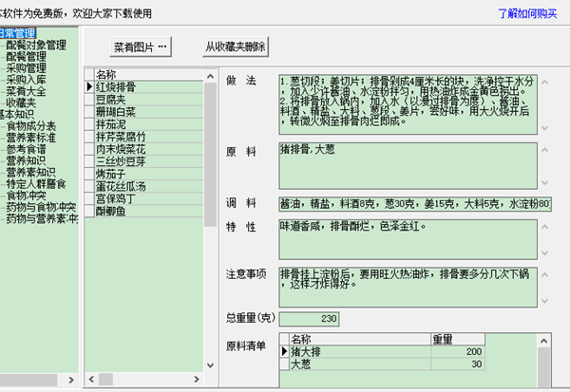Click 做法 field scroll down arrow

[544, 128]
